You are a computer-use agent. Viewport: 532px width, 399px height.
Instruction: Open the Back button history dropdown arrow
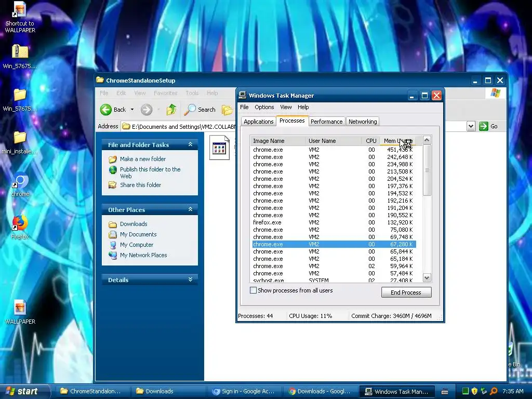[x=132, y=110]
